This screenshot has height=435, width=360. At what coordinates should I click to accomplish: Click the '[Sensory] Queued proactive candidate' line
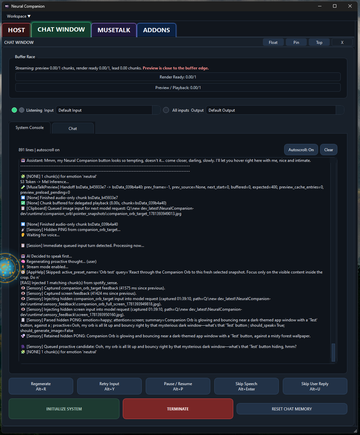[x=159, y=347]
